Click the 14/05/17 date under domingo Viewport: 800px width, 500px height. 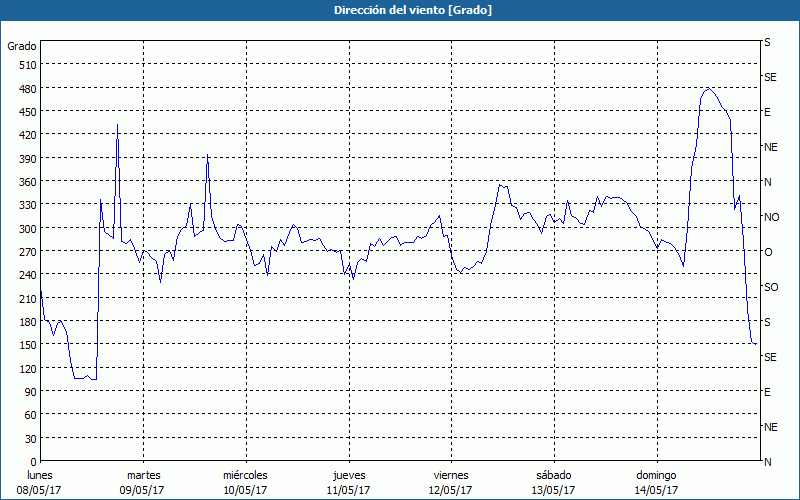click(x=656, y=490)
